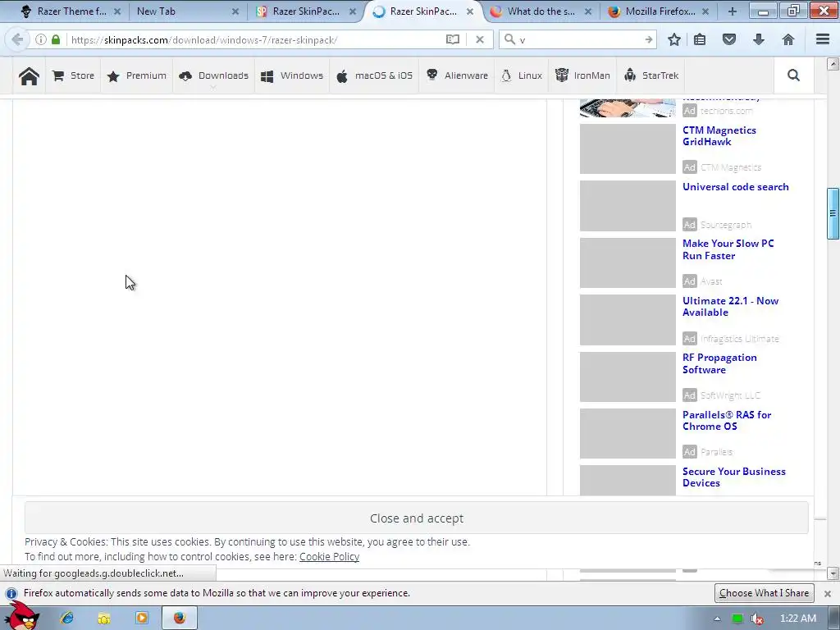
Task: Click the CTM Magnetics ad thumbnail
Action: (x=628, y=149)
